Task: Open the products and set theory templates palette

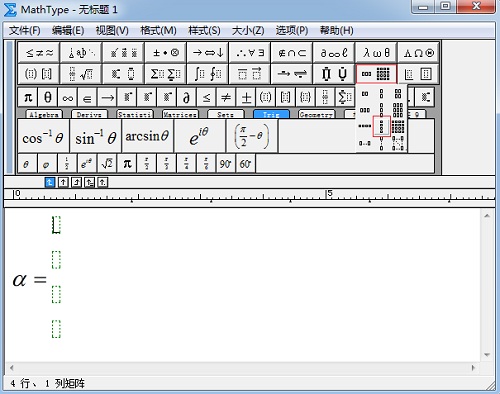Action: pos(334,74)
